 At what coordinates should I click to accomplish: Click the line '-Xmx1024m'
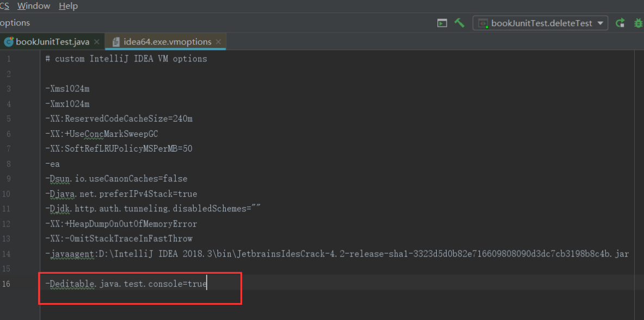pyautogui.click(x=67, y=104)
